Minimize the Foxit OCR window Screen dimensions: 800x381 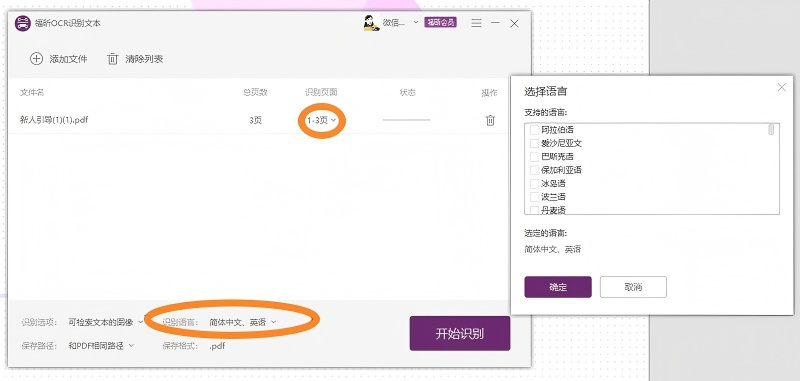495,23
